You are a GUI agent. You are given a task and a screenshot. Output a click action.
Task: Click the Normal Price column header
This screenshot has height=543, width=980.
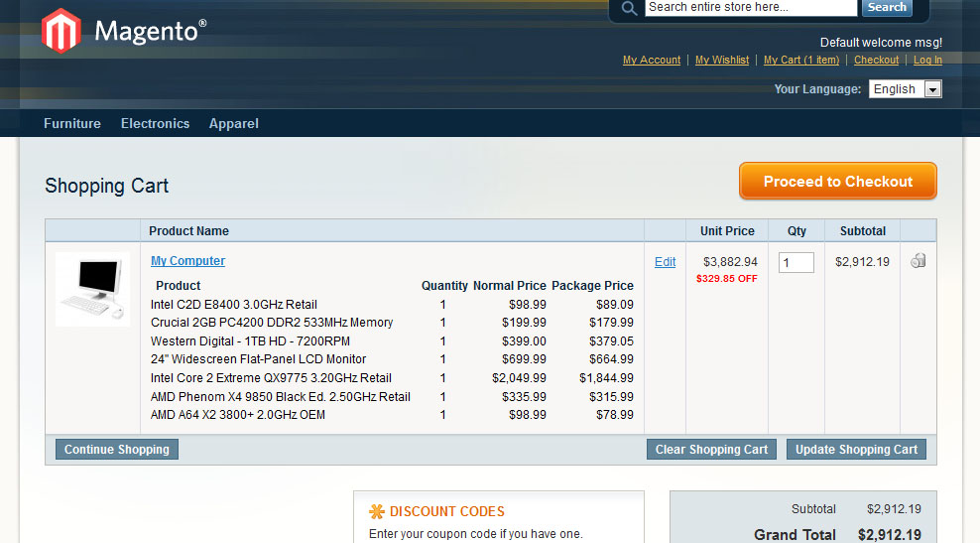[x=510, y=285]
